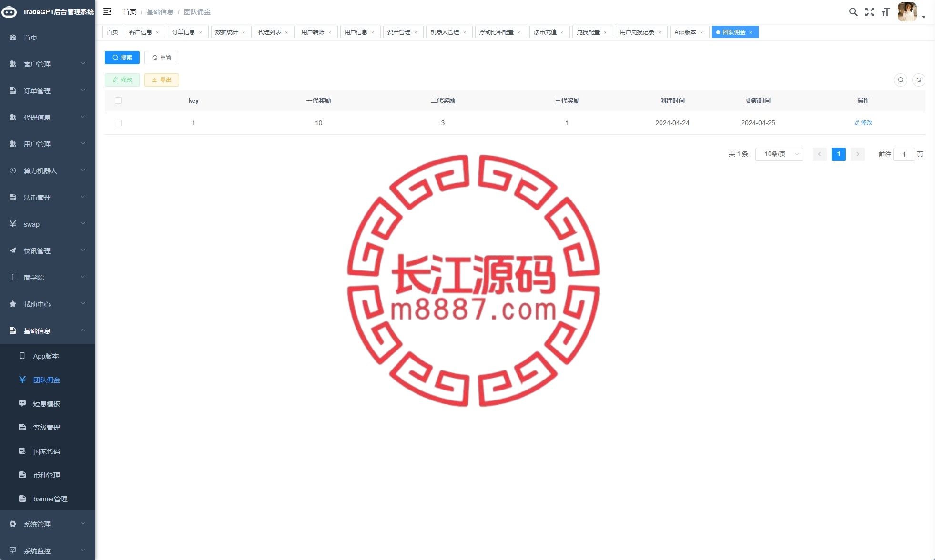Expand the 订单管理 sidebar menu
This screenshot has width=935, height=560.
(48, 91)
